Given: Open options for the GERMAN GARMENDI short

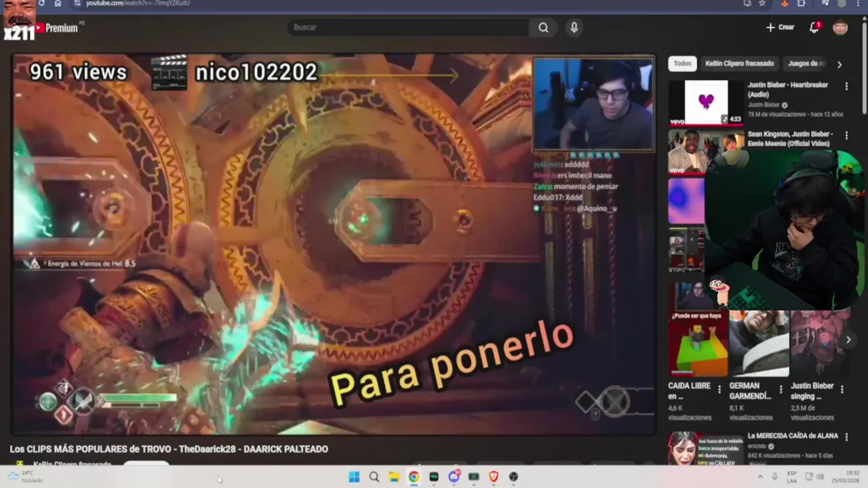Looking at the screenshot, I should [781, 390].
